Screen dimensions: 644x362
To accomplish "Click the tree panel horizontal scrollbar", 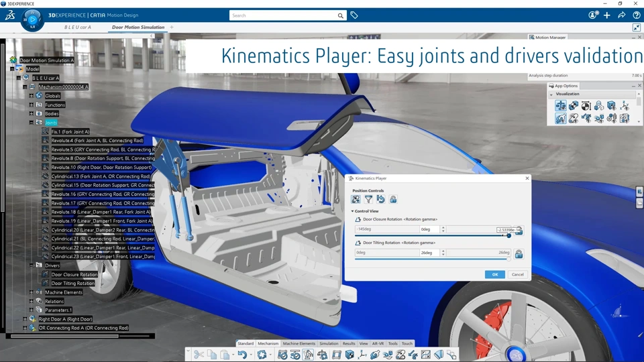I will (65, 336).
